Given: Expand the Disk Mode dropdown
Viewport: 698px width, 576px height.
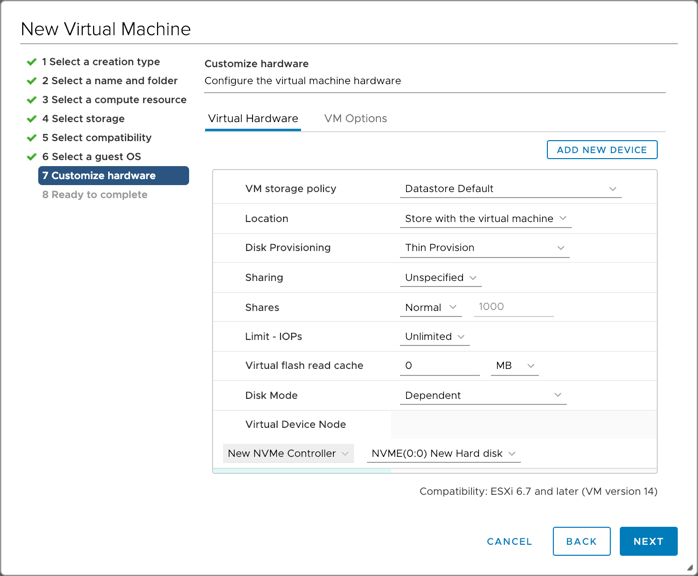Looking at the screenshot, I should tap(483, 395).
